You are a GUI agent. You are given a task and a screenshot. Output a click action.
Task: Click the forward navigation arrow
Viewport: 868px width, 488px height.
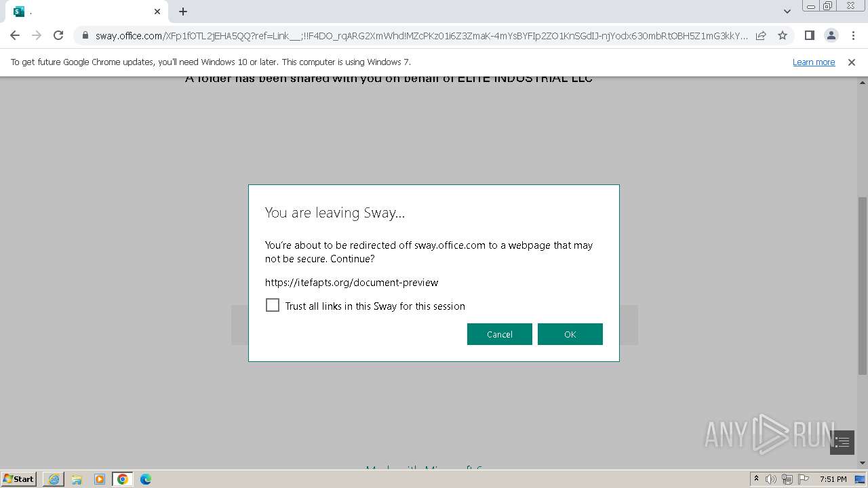[x=37, y=35]
